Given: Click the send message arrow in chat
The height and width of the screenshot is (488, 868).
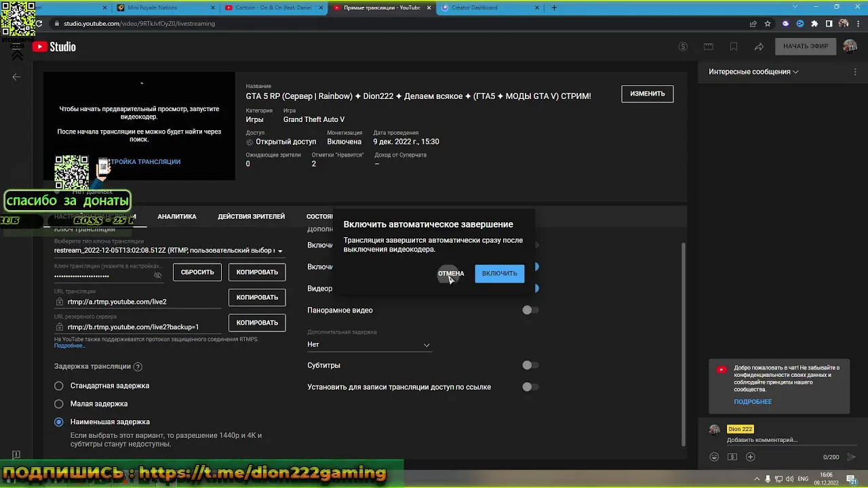Looking at the screenshot, I should (x=852, y=457).
